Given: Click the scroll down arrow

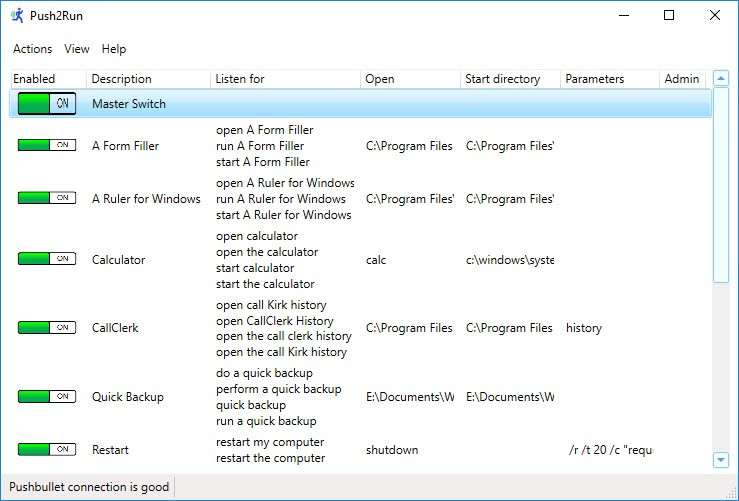Looking at the screenshot, I should tap(721, 460).
